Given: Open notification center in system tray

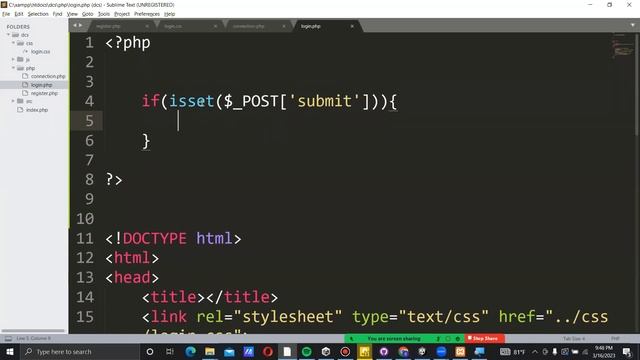Looking at the screenshot, I should 627,351.
